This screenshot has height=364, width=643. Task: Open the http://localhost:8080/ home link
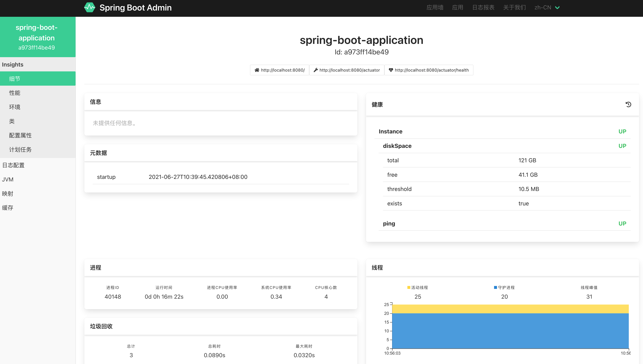280,70
